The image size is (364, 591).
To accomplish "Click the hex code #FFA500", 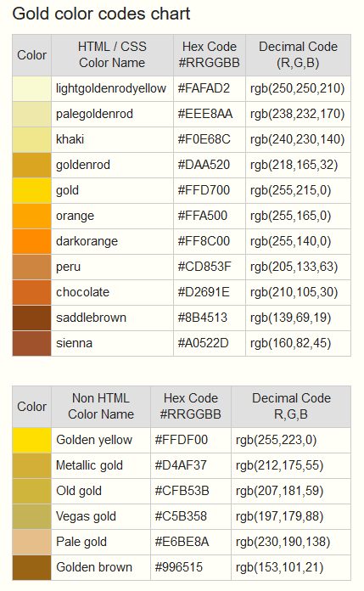I will [x=203, y=216].
